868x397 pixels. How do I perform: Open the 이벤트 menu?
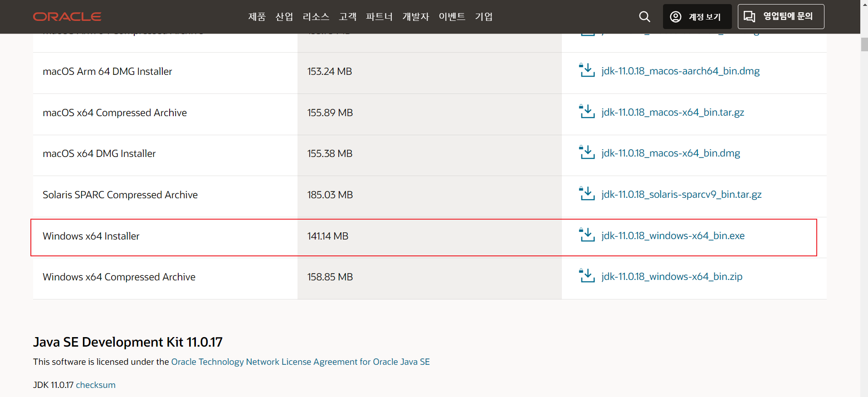click(452, 17)
